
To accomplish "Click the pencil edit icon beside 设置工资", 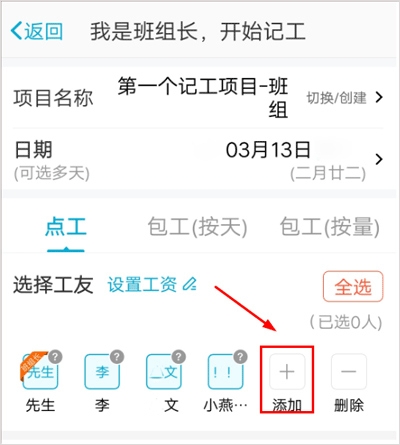I will tap(190, 284).
